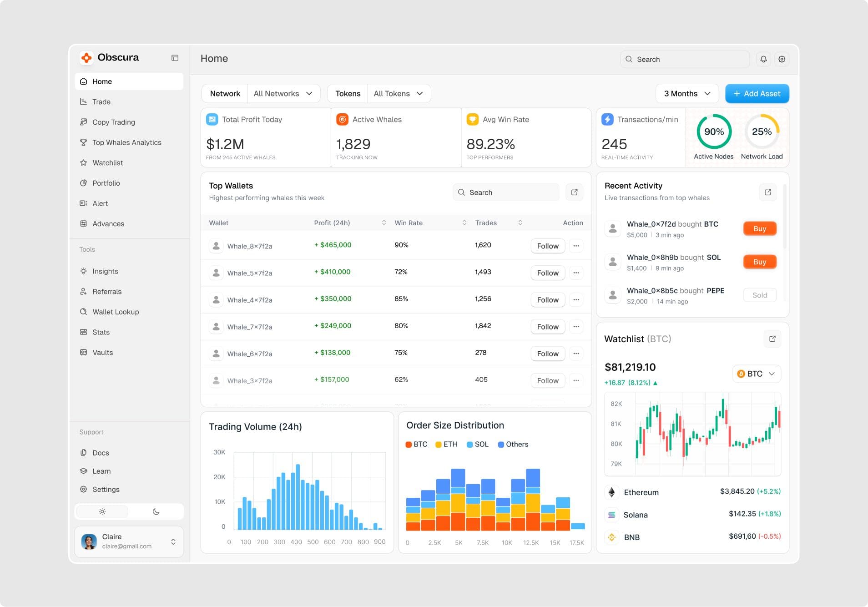
Task: Click Top Wallets search field
Action: pyautogui.click(x=506, y=192)
